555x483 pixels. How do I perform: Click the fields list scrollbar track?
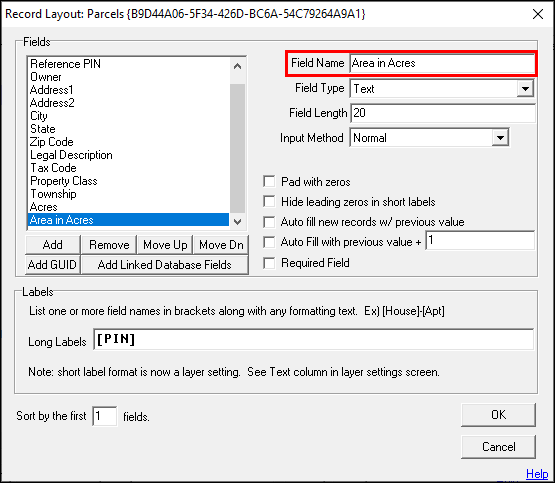point(238,149)
